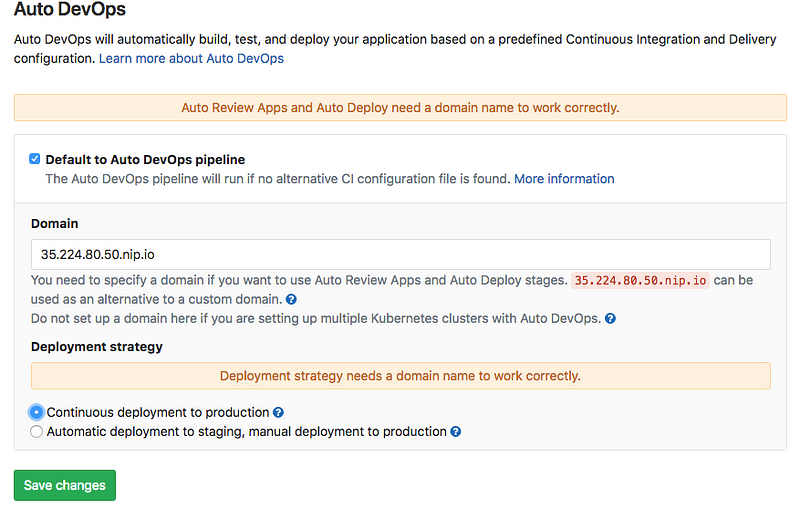Click help icon after 'multiple Kubernetes clusters' text
The height and width of the screenshot is (508, 800).
click(x=610, y=319)
